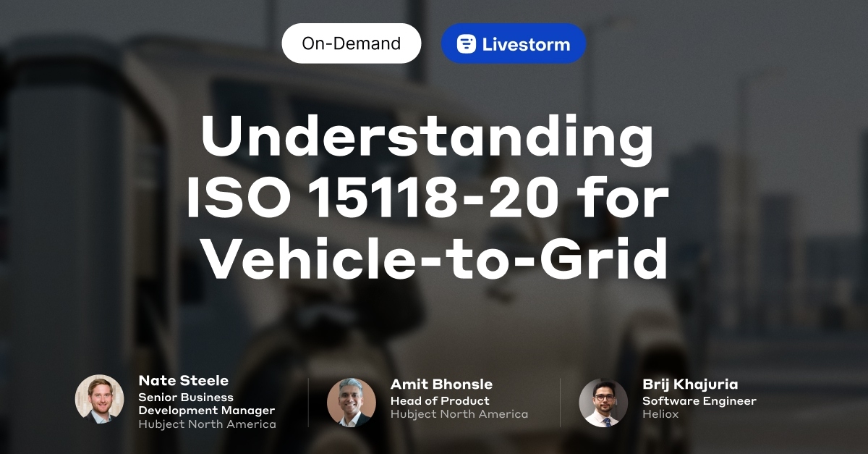Click the Software Engineer text
The height and width of the screenshot is (454, 868).
pyautogui.click(x=699, y=400)
